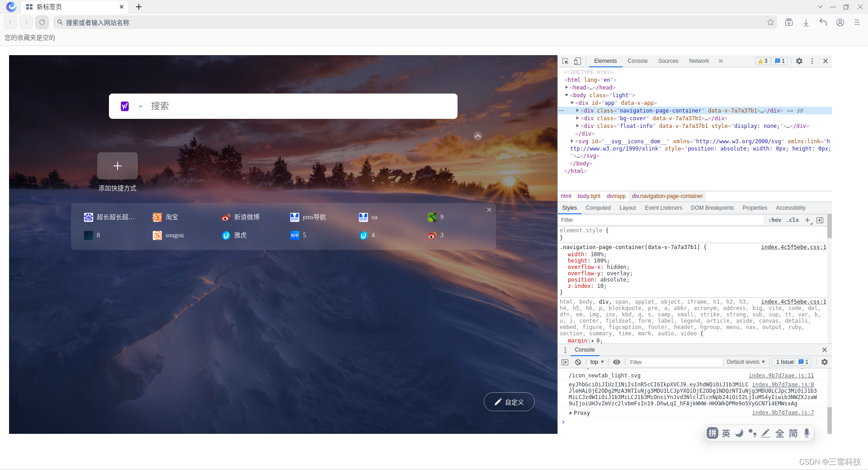Screen dimensions: 868x470
Task: Open the index.4c5f5ebe.css stylesheet link
Action: (x=793, y=247)
